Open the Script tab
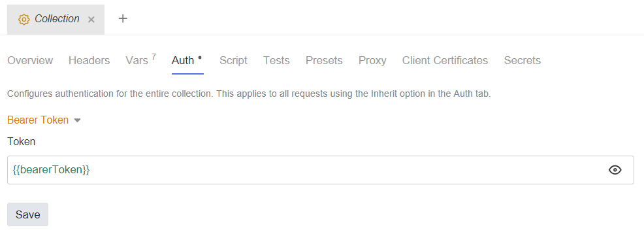 point(233,60)
